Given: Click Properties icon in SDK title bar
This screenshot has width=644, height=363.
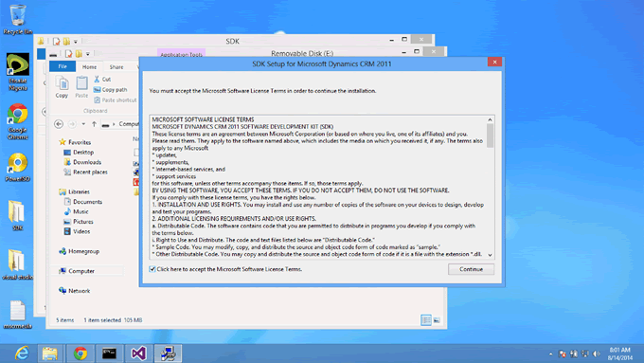Looking at the screenshot, I should tap(56, 41).
